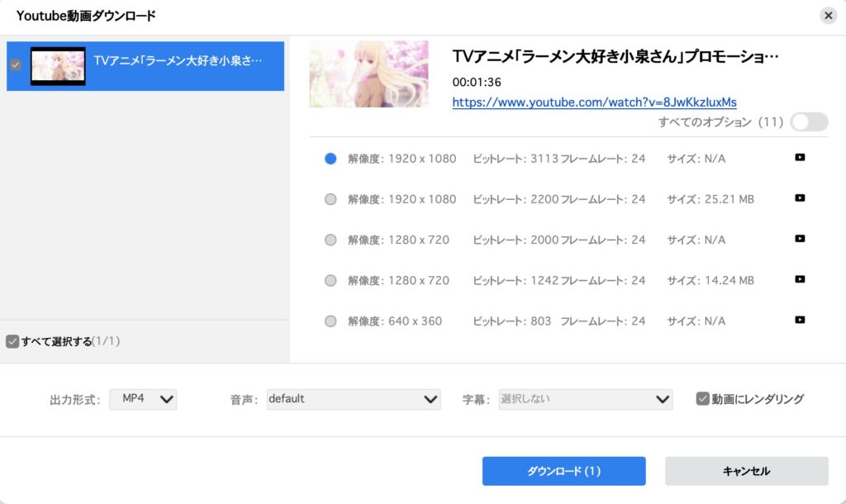
Task: Click the Youtube動画ダウンロード title text
Action: point(86,16)
